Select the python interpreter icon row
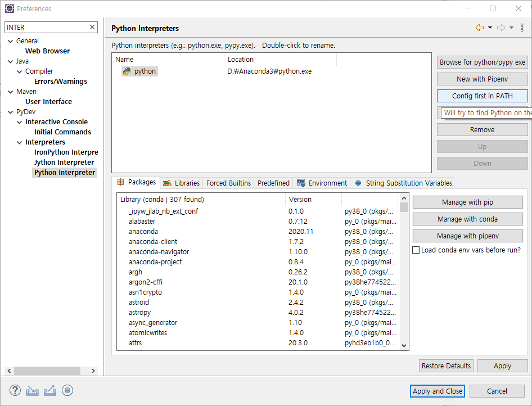 [127, 71]
